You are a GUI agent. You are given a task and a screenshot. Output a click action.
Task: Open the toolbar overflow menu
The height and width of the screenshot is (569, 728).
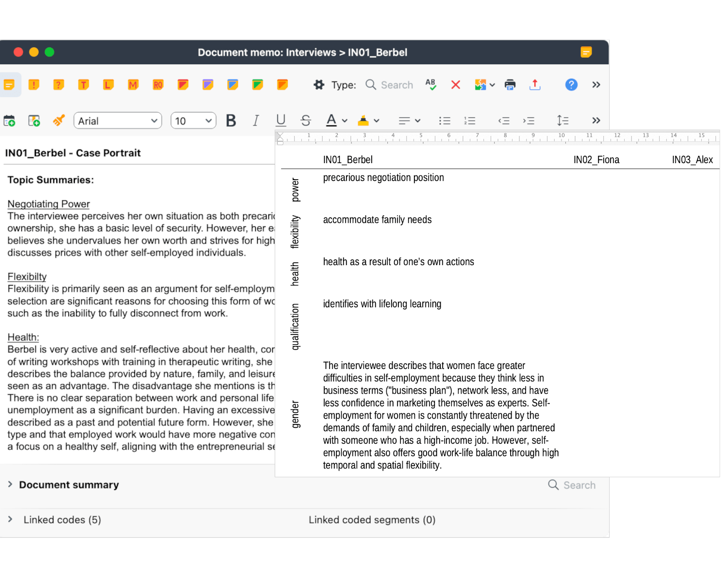click(596, 84)
